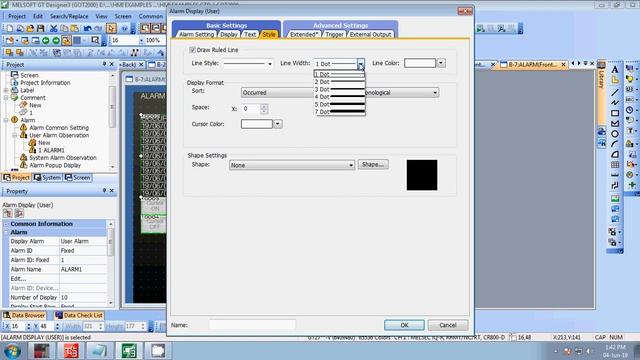Click the OK button

click(404, 325)
